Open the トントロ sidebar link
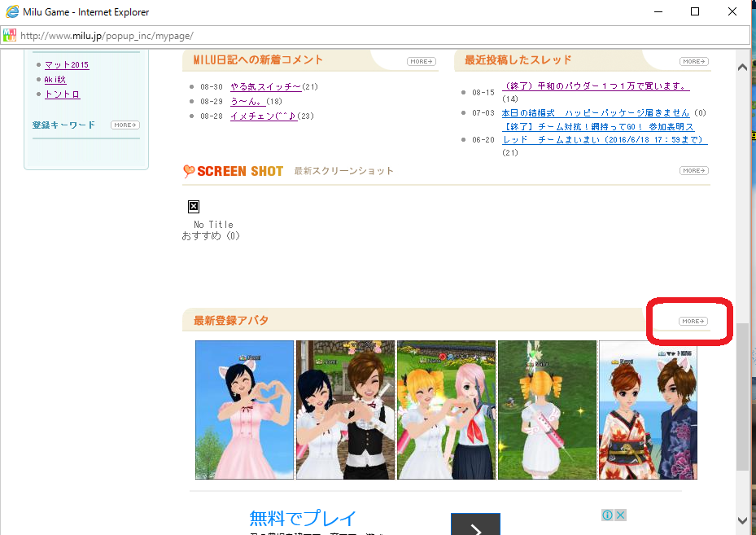 pyautogui.click(x=62, y=94)
